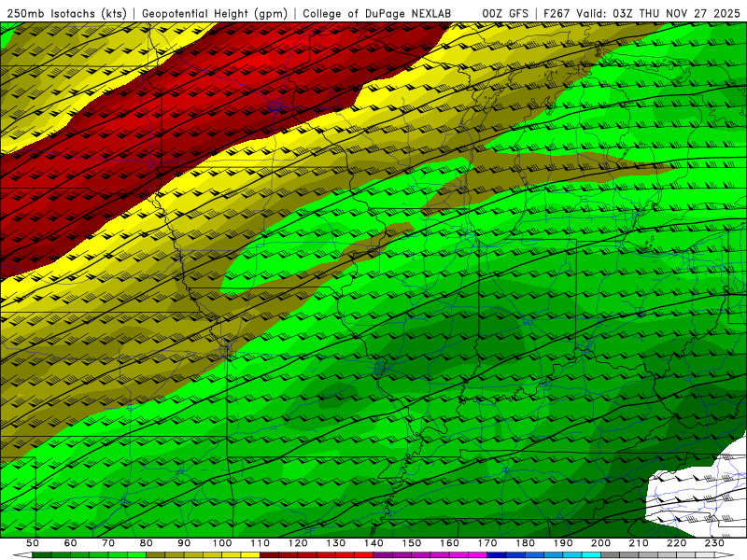The image size is (747, 560).
Task: Pick the bright red swatch just before 140
Action: (364, 554)
